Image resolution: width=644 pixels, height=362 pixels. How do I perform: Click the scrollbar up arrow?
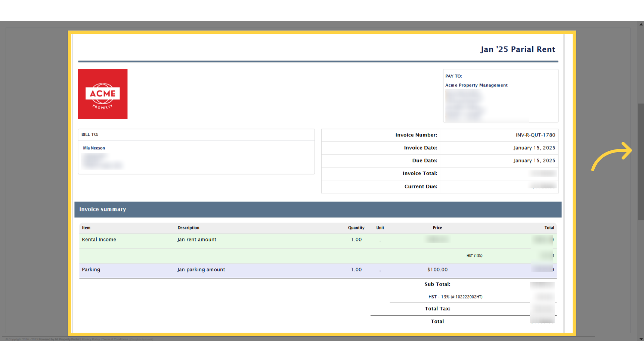coord(641,24)
